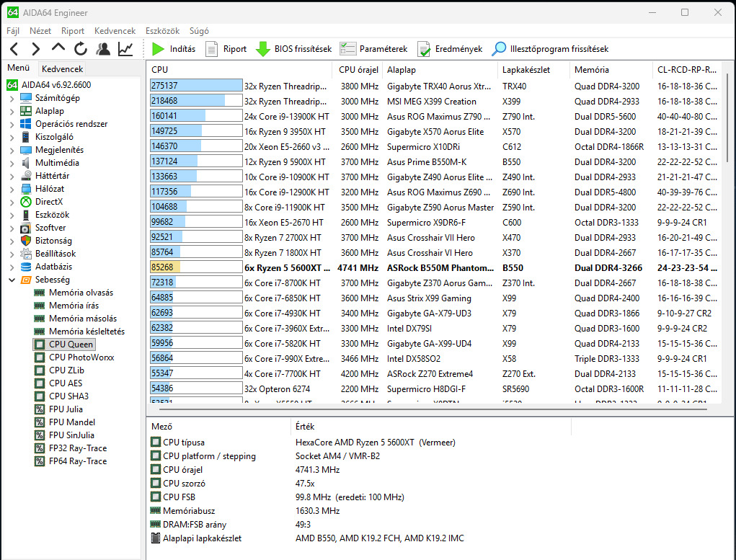This screenshot has width=736, height=560.
Task: Select CPU SHA3 benchmark
Action: (62, 396)
